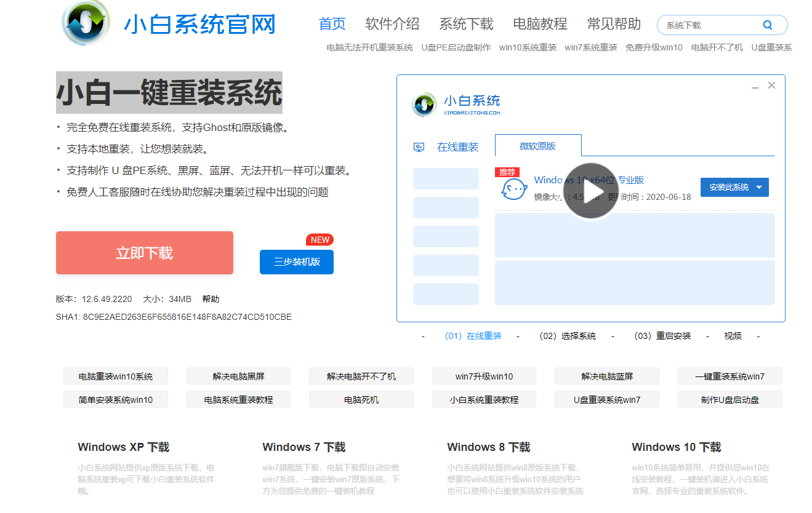
Task: Click the 三步装机版 button
Action: 297,261
